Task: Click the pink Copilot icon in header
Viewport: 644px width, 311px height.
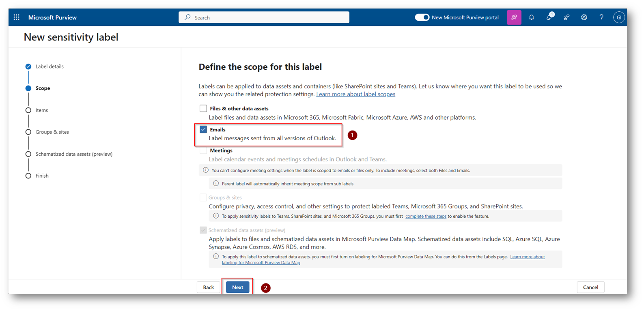Action: click(514, 17)
